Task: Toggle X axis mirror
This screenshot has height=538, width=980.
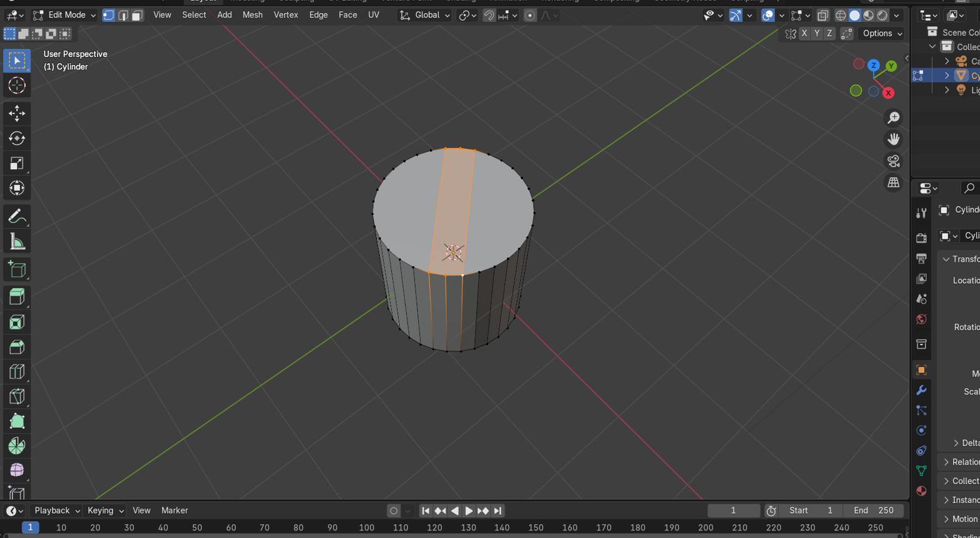Action: click(x=804, y=33)
